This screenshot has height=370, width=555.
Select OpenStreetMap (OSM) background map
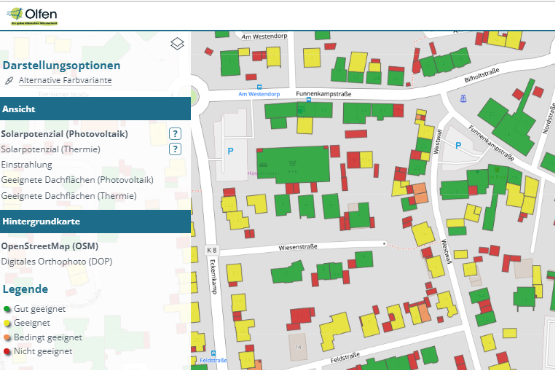(x=50, y=246)
